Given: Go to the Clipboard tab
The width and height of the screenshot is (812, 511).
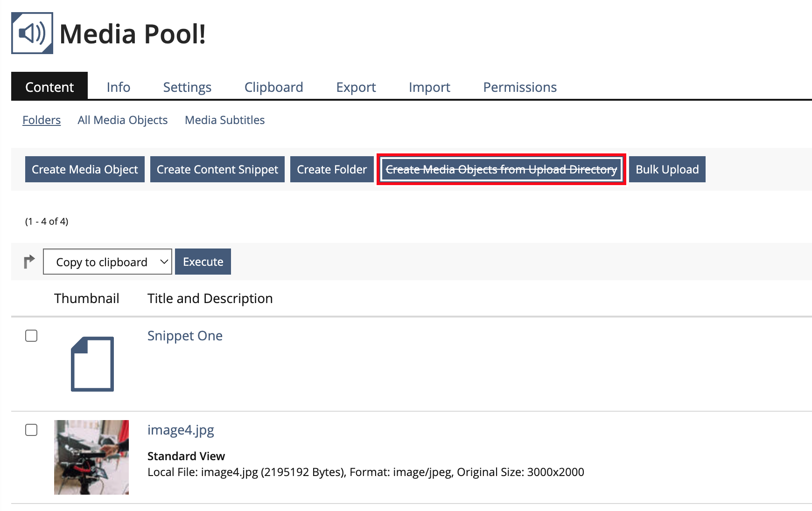Looking at the screenshot, I should 273,87.
